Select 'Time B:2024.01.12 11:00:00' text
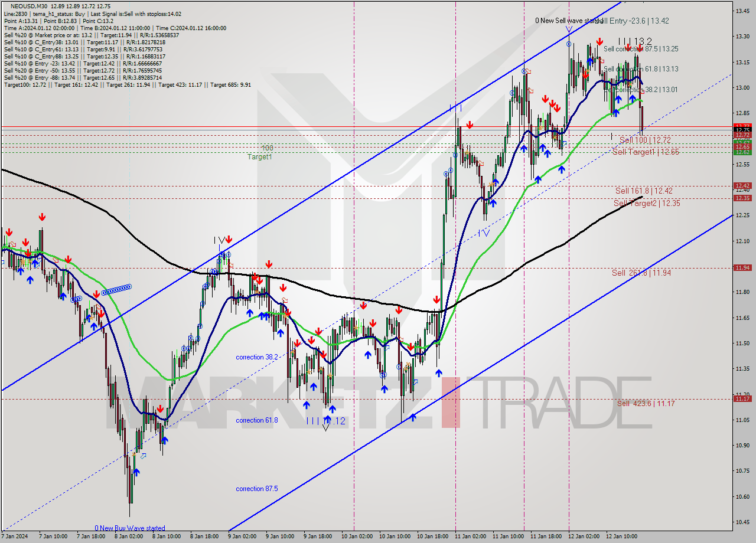 tap(115, 28)
